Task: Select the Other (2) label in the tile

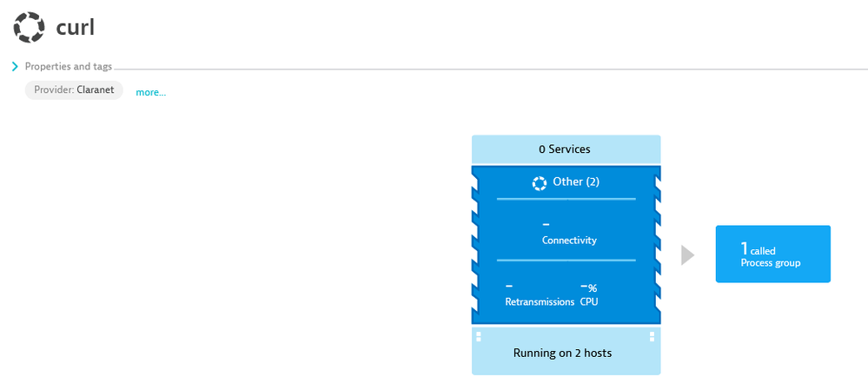Action: tap(575, 182)
